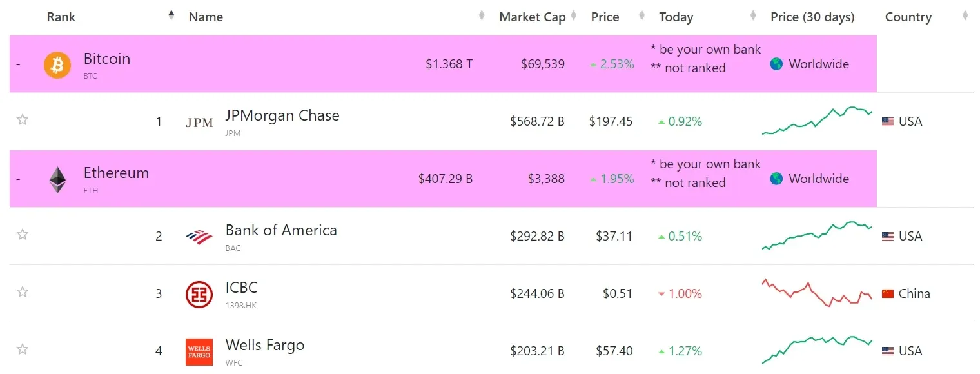Sort by Country using its sort arrows
980x374 pixels.
click(965, 16)
